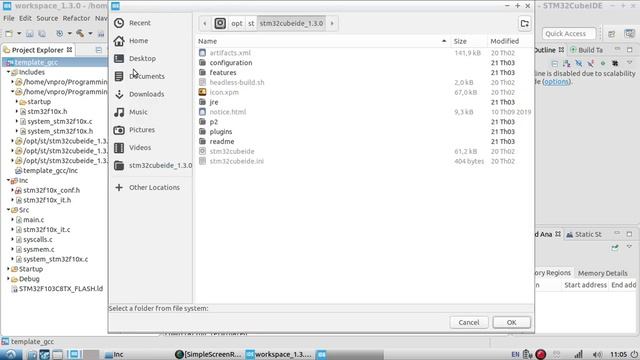Click Collapse All in Project Explorer
The image size is (640, 360).
coord(99,50)
